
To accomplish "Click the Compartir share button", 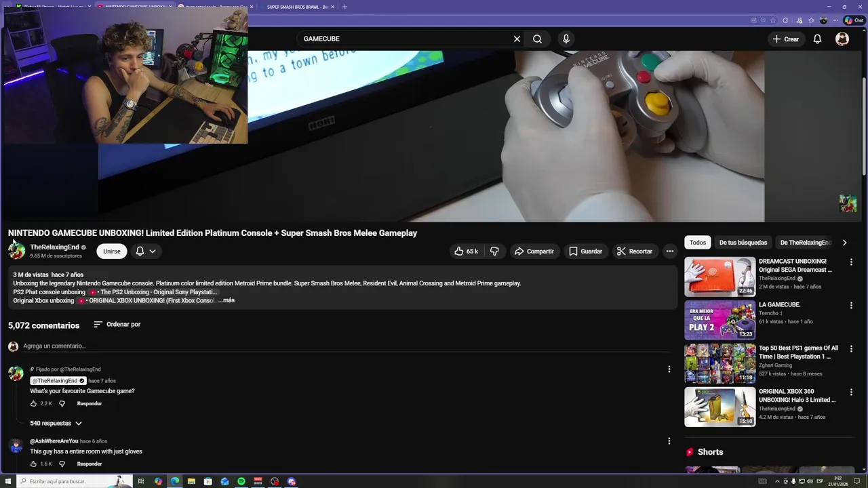I will [534, 251].
